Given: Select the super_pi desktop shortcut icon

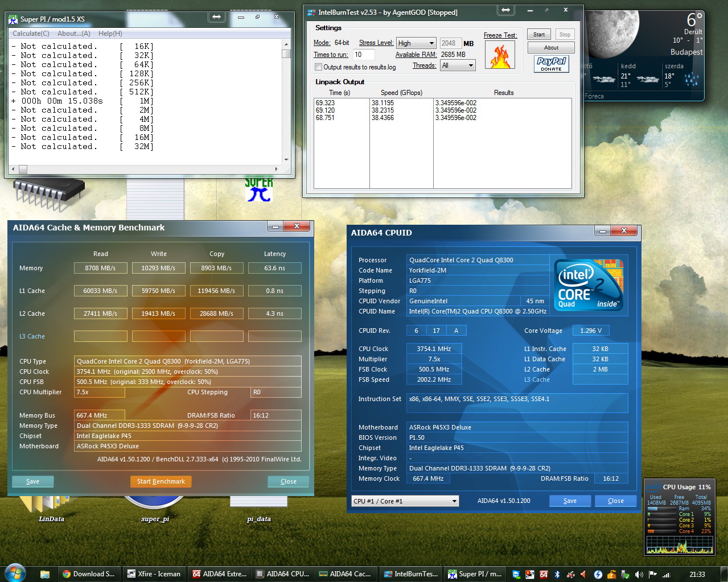Looking at the screenshot, I should [155, 502].
